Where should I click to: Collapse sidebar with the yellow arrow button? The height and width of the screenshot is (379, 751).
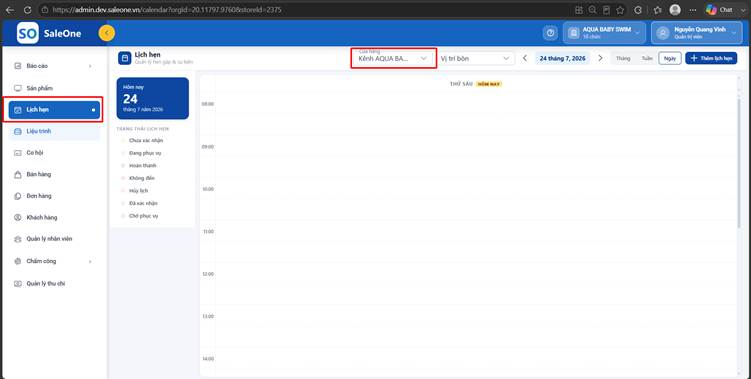(x=106, y=33)
